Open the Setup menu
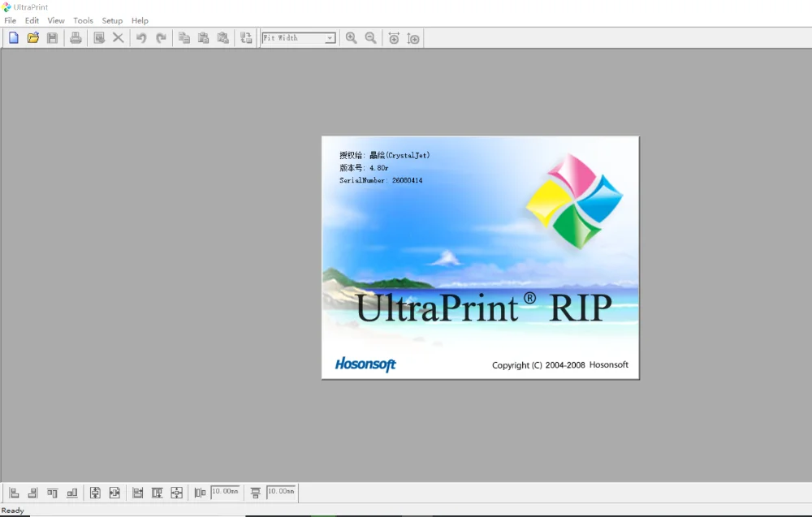This screenshot has height=517, width=812. click(x=112, y=21)
